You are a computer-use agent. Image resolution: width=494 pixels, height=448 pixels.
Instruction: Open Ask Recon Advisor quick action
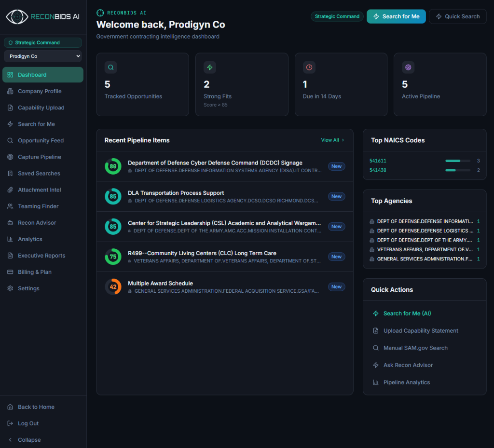click(425, 365)
